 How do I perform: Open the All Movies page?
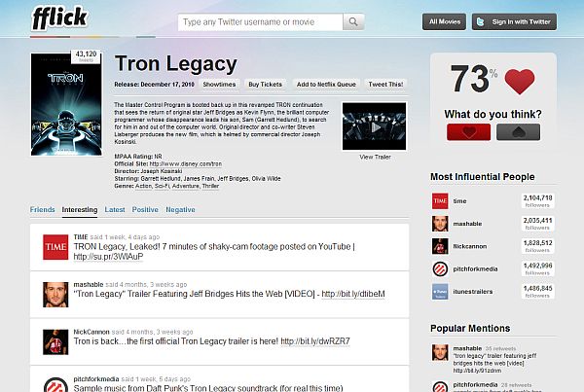(x=445, y=22)
